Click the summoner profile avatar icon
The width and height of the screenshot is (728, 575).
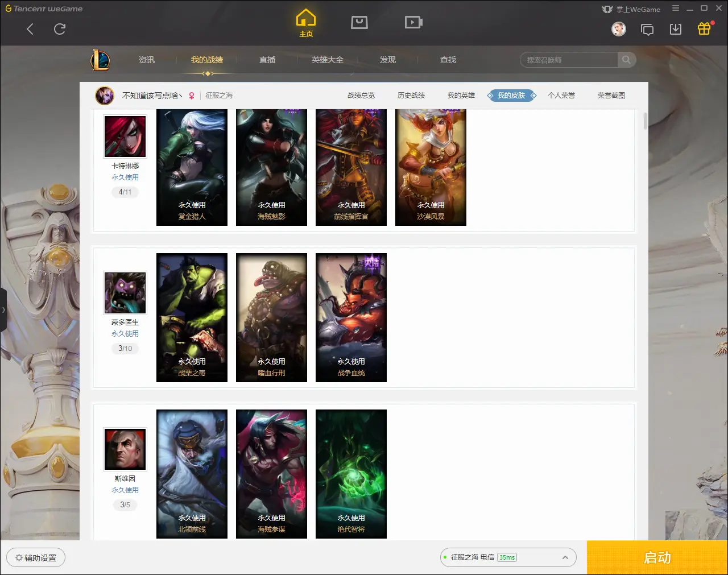point(105,96)
